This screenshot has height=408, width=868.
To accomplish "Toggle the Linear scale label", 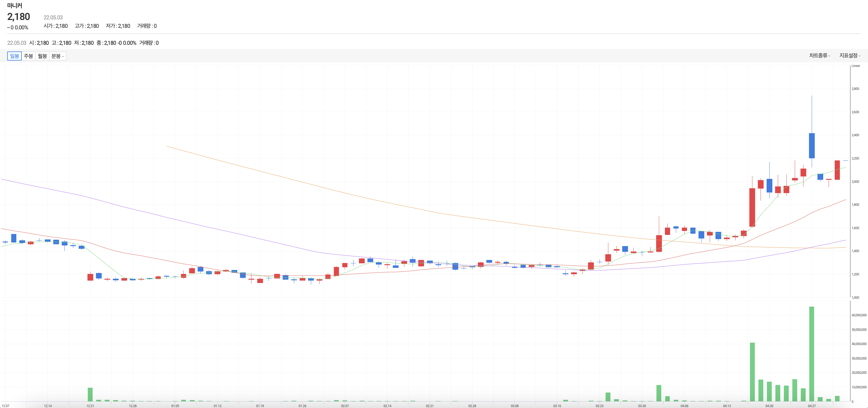I will coord(856,66).
